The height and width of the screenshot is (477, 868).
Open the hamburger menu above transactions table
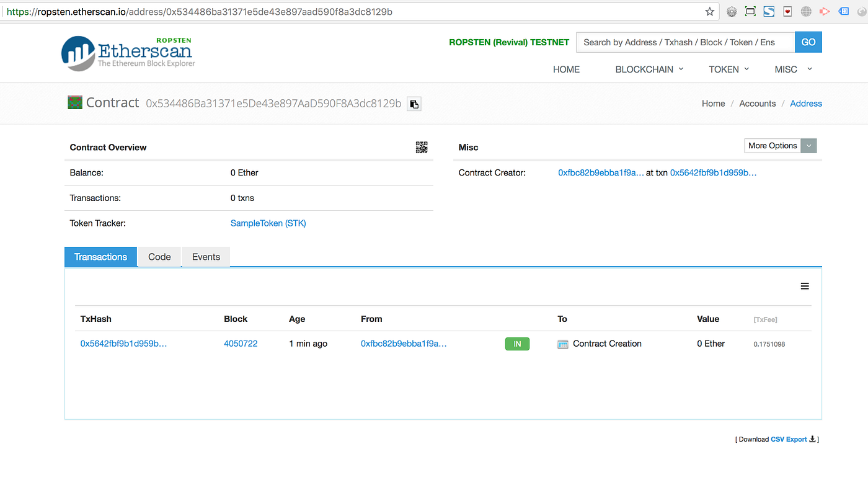click(805, 286)
